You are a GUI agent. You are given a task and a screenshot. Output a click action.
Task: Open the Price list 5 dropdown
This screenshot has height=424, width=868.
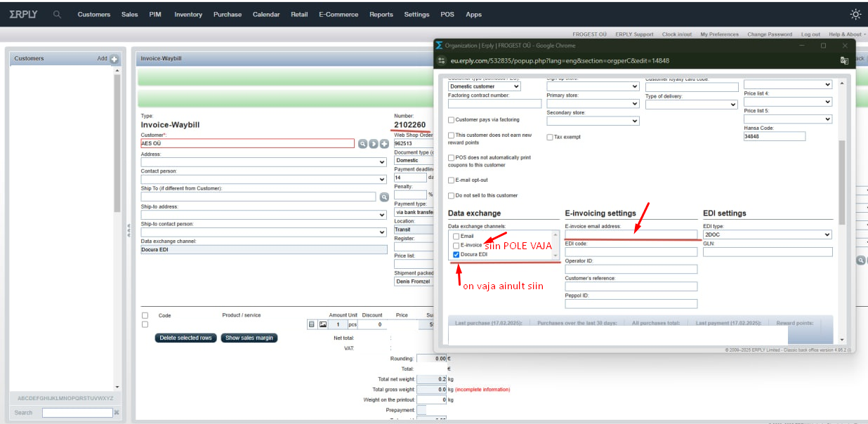tap(788, 119)
